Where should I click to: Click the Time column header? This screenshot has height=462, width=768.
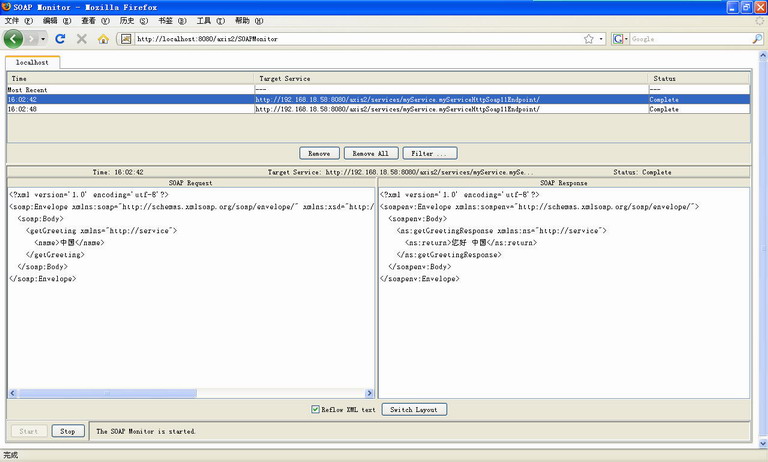pyautogui.click(x=131, y=78)
